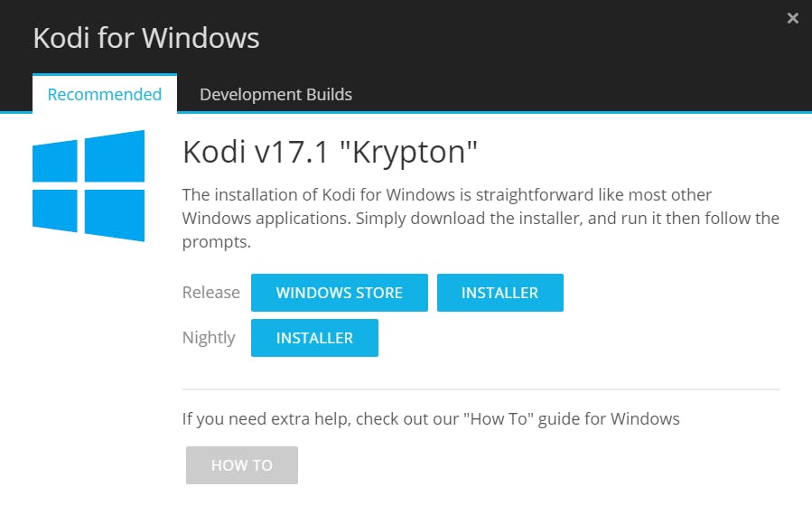Click the upper-left pane of the Windows logo
The image size is (812, 515).
click(56, 162)
